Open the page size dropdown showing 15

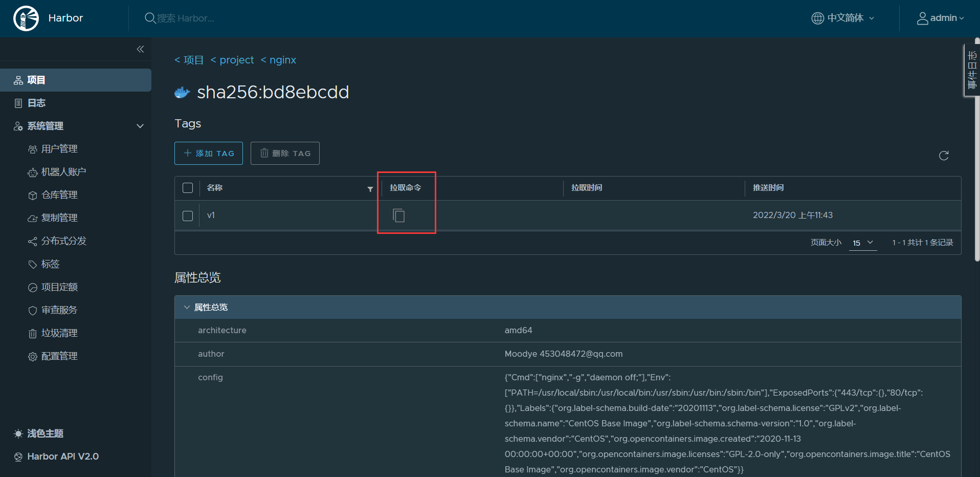pos(862,243)
